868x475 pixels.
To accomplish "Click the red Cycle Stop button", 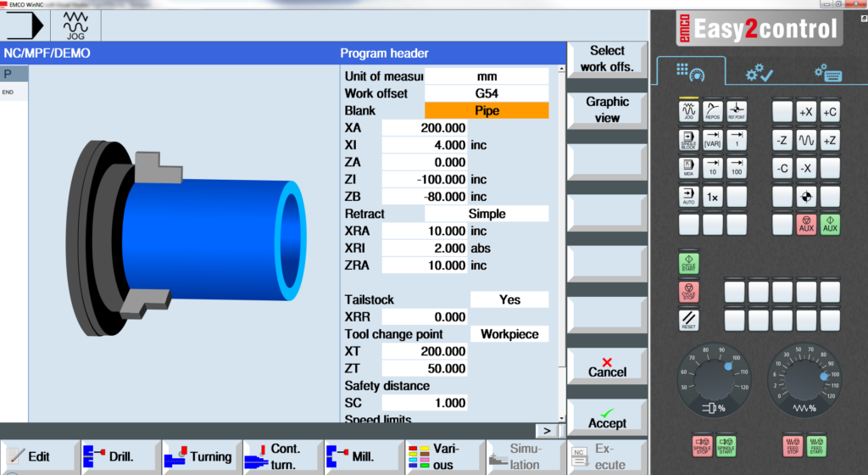I will pyautogui.click(x=688, y=292).
